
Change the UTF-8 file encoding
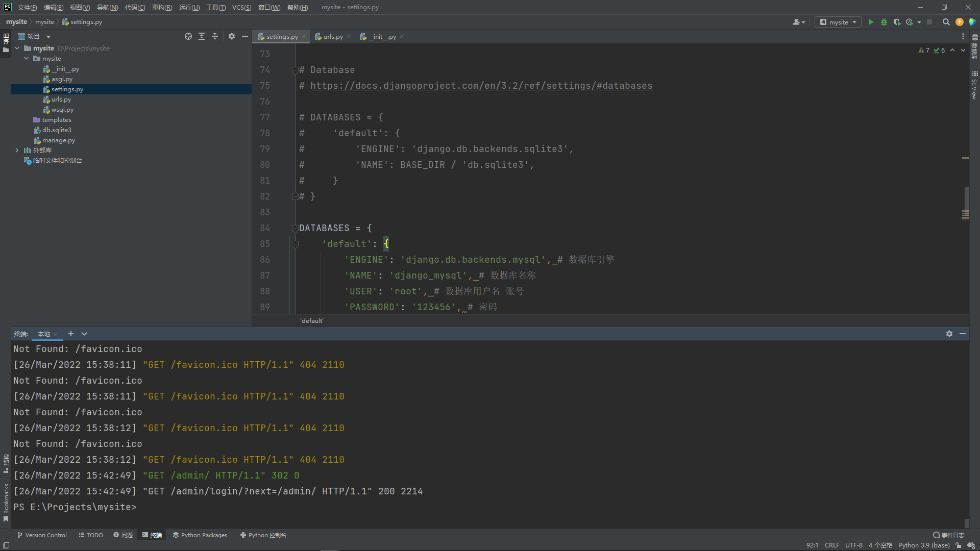(854, 545)
